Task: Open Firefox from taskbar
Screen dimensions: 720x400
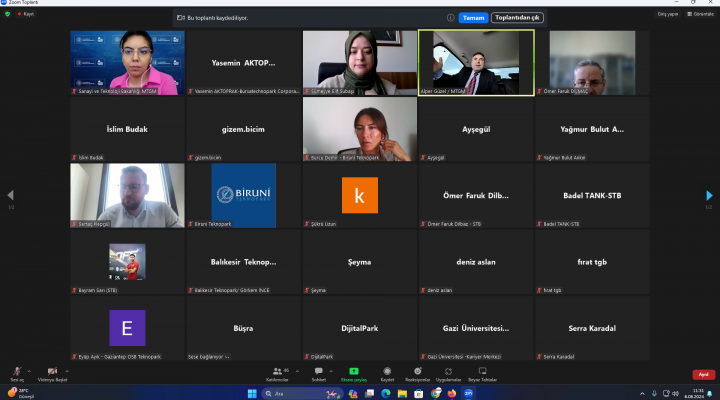Action: click(x=452, y=394)
